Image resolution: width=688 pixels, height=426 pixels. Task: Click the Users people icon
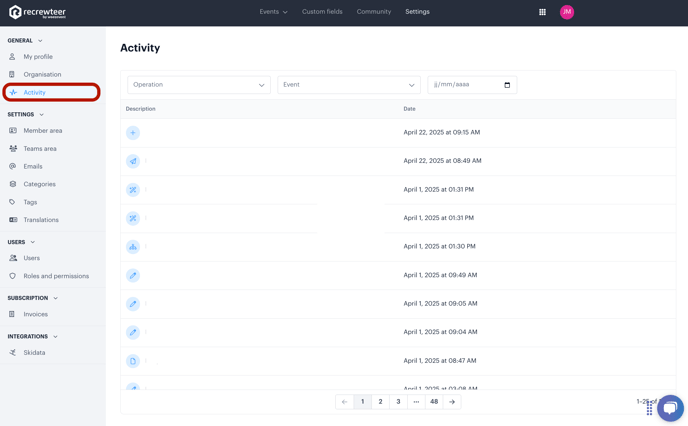point(13,258)
